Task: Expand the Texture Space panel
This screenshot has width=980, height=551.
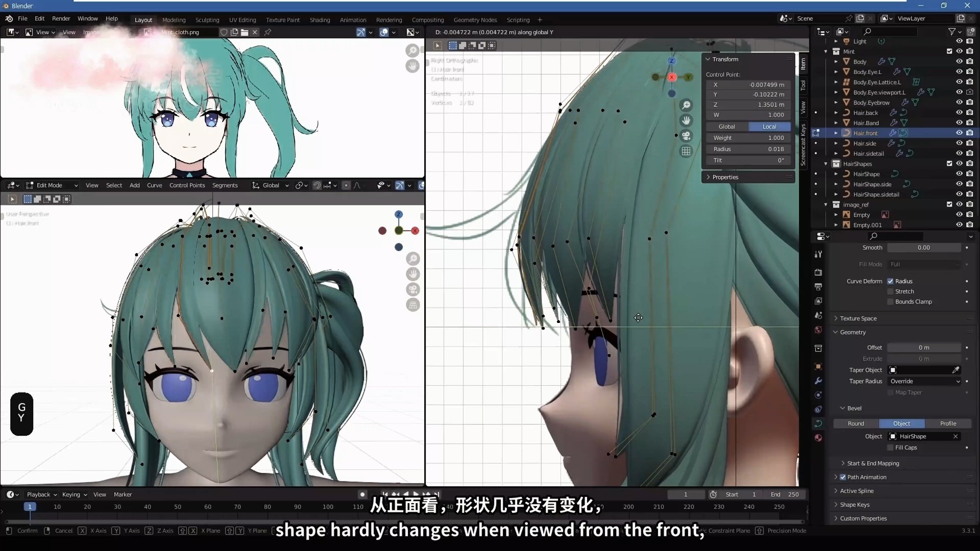Action: pyautogui.click(x=858, y=318)
